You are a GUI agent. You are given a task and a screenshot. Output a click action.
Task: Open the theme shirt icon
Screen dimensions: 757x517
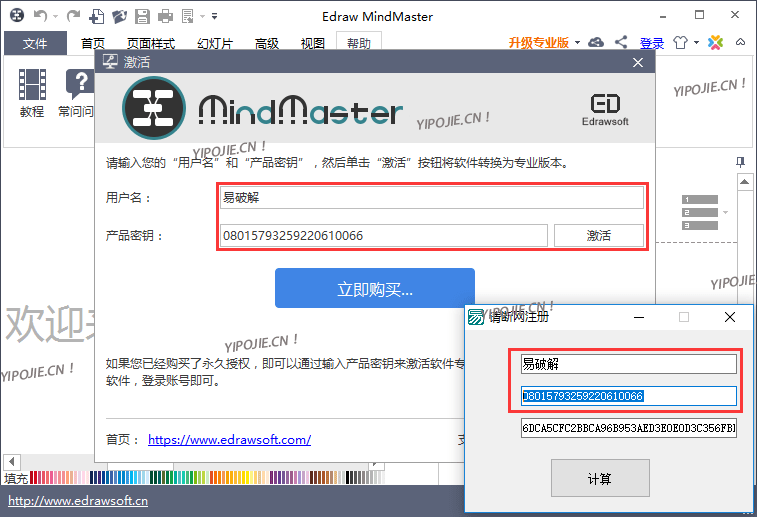pyautogui.click(x=680, y=42)
